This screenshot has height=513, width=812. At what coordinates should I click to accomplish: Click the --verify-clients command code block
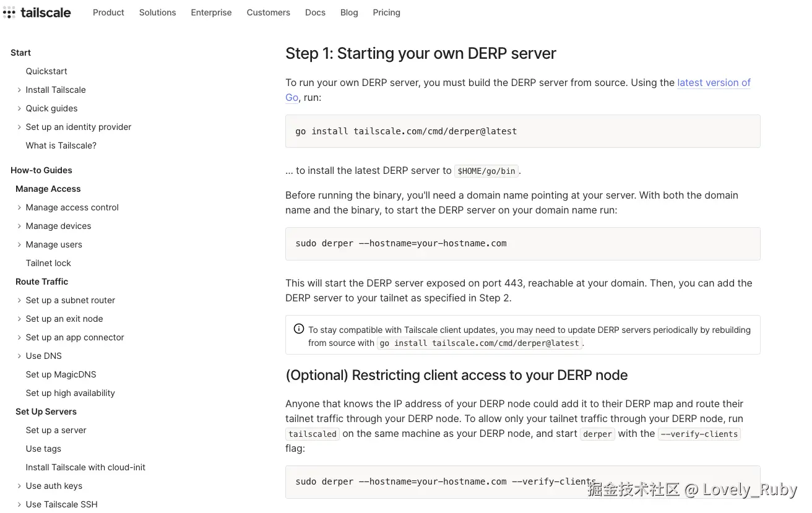522,481
